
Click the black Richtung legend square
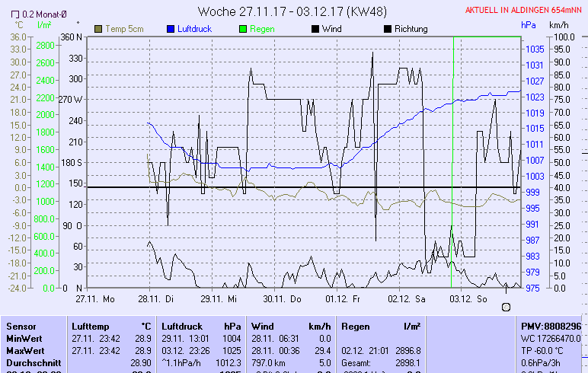point(388,29)
